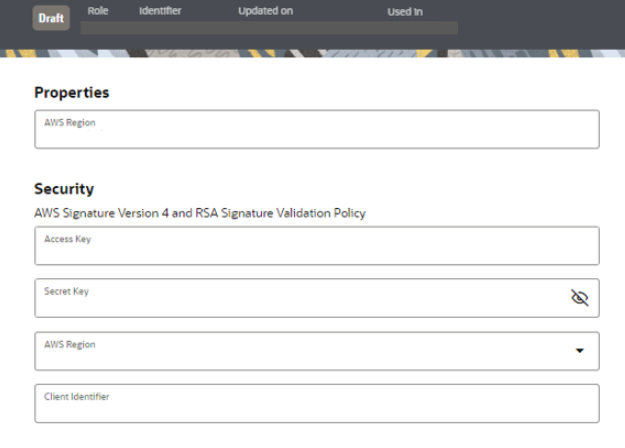Image resolution: width=625 pixels, height=448 pixels.
Task: Click the Properties section heading
Action: point(72,93)
